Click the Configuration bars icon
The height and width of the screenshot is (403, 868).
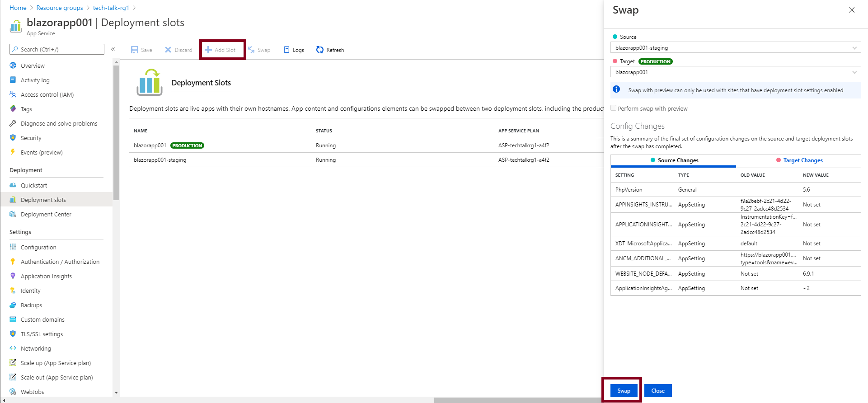(x=13, y=247)
